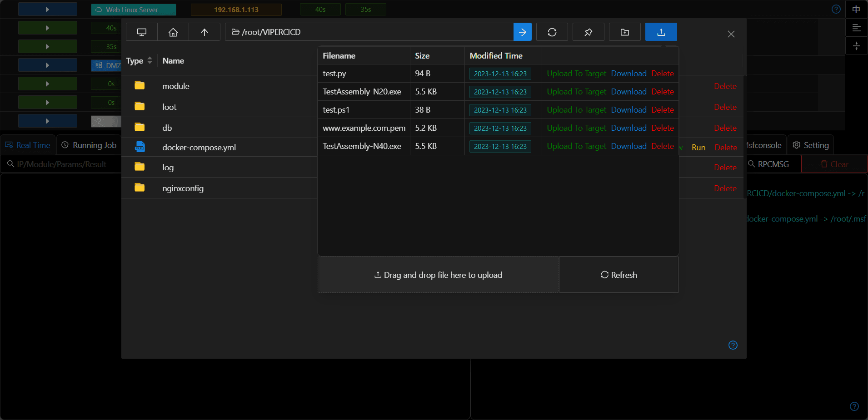Image resolution: width=868 pixels, height=420 pixels.
Task: Switch to the Running Job tab
Action: [89, 145]
